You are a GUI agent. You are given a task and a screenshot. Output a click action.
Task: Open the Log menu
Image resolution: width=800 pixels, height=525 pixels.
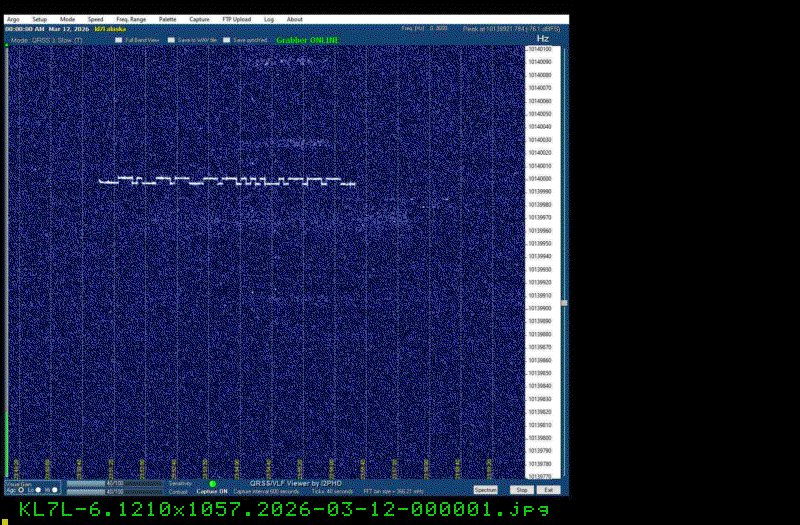pos(269,19)
